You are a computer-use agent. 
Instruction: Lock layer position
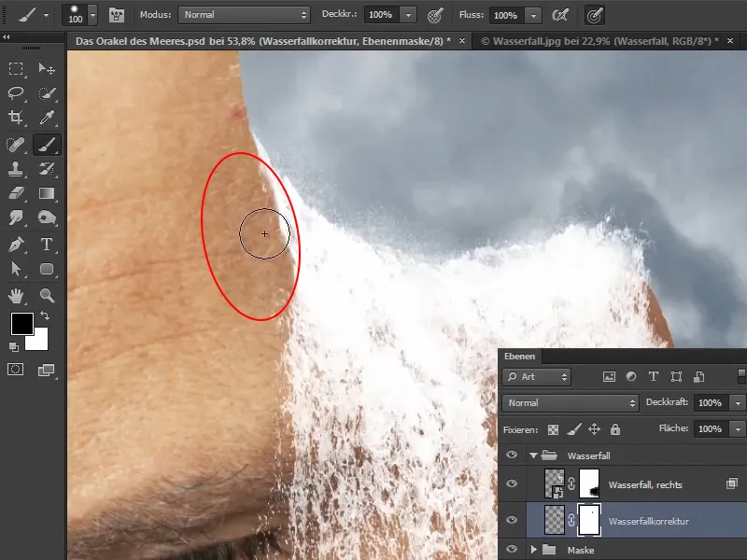[594, 429]
